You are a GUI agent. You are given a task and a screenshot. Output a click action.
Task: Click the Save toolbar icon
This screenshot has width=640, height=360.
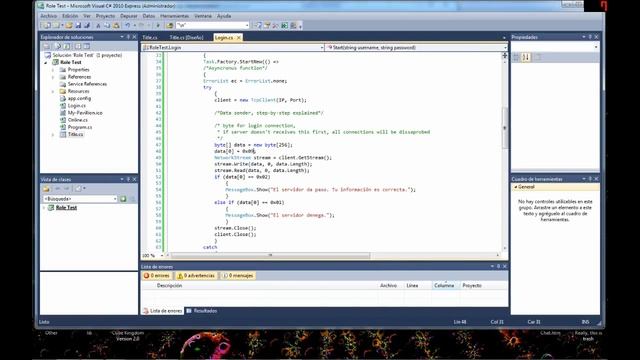click(x=78, y=25)
